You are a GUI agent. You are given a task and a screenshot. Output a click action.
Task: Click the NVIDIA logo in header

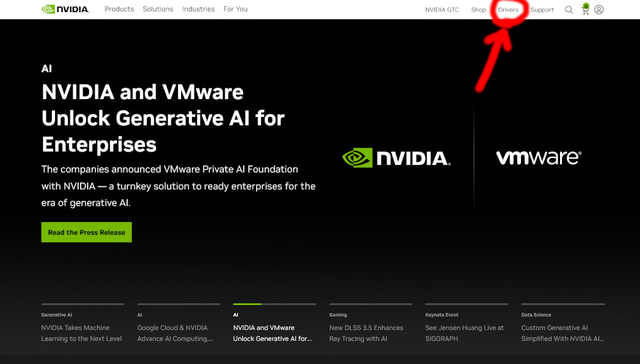65,9
